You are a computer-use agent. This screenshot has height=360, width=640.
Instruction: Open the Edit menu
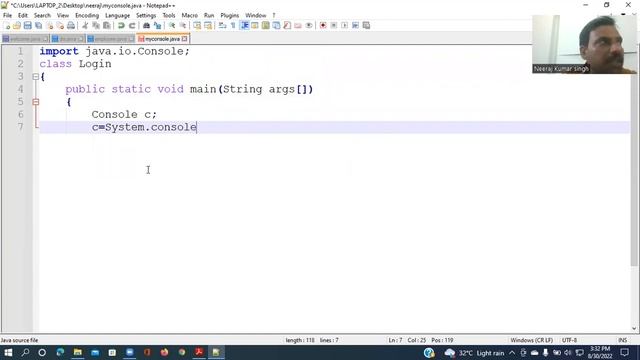(23, 16)
